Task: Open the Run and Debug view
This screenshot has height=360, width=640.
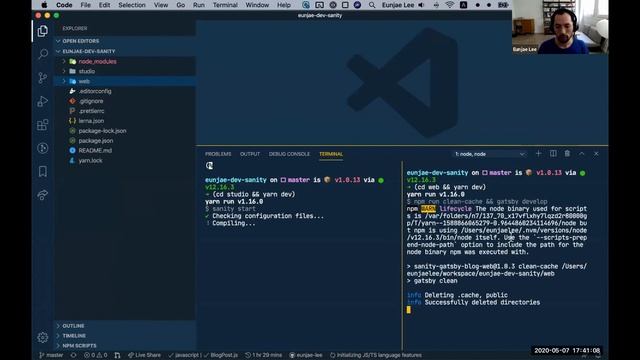Action: click(x=42, y=101)
